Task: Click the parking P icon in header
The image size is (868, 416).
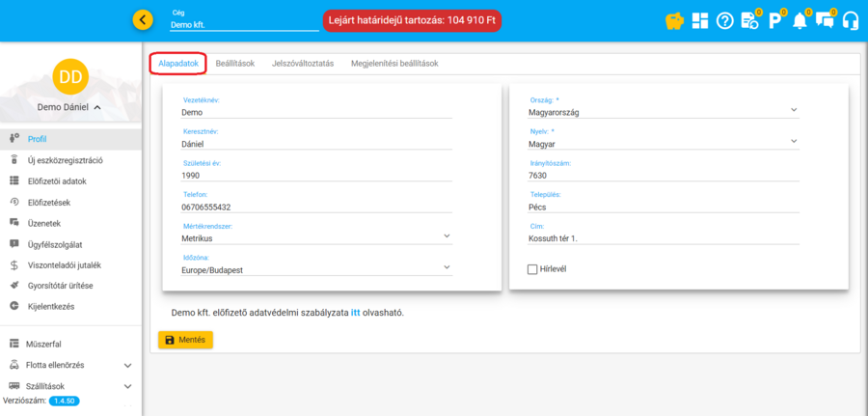Action: click(x=774, y=20)
